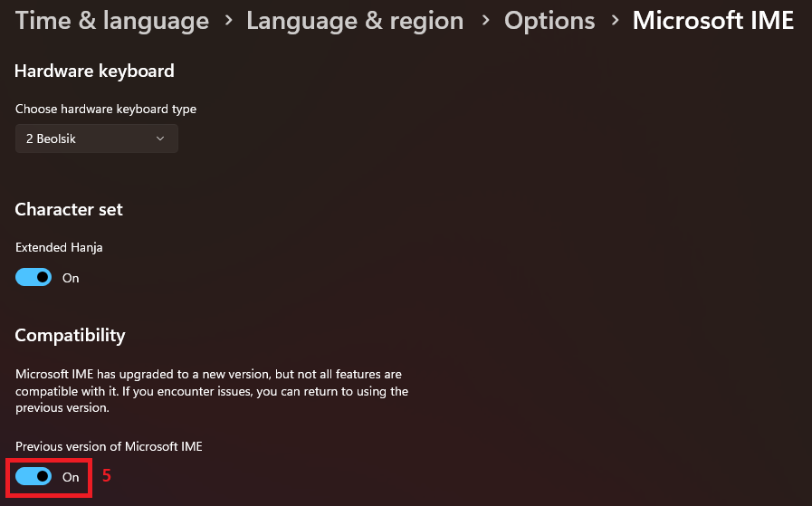Click the Choose hardware keyboard type label
Image resolution: width=812 pixels, height=506 pixels.
point(106,109)
